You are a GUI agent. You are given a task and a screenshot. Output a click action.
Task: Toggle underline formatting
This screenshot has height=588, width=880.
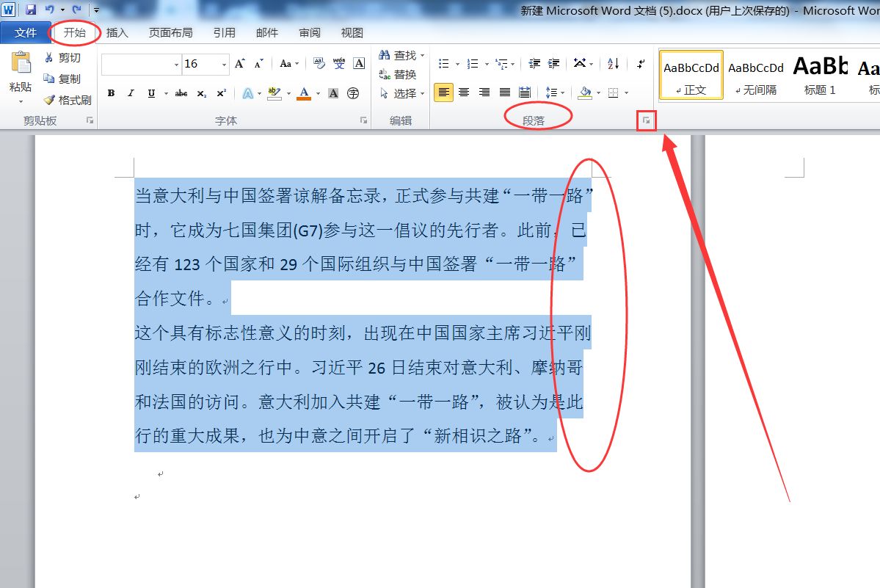(151, 93)
